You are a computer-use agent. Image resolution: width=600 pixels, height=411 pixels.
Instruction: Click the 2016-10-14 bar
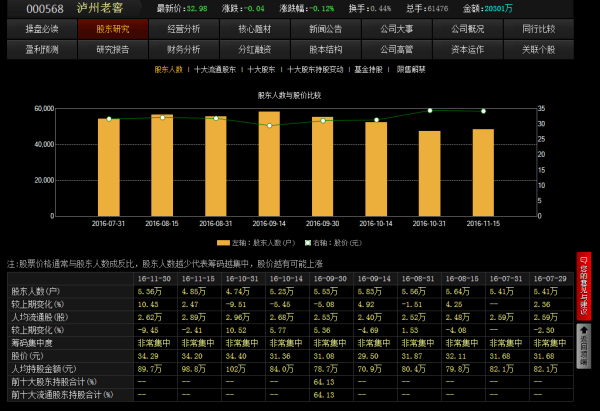pyautogui.click(x=376, y=169)
